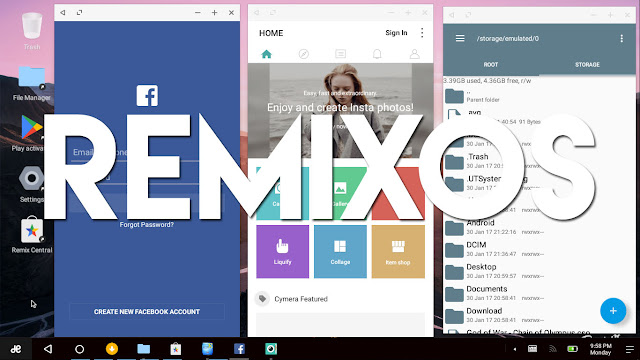Open Facebook icon in taskbar

(239, 349)
